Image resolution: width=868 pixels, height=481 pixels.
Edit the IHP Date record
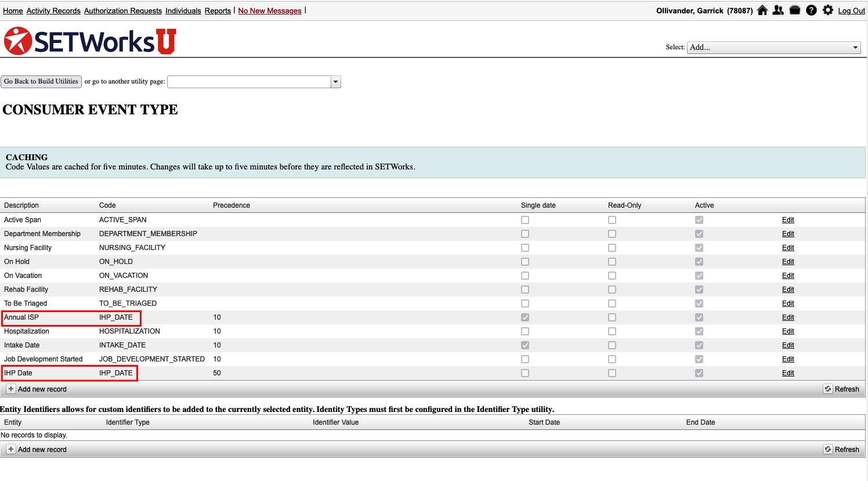tap(788, 373)
